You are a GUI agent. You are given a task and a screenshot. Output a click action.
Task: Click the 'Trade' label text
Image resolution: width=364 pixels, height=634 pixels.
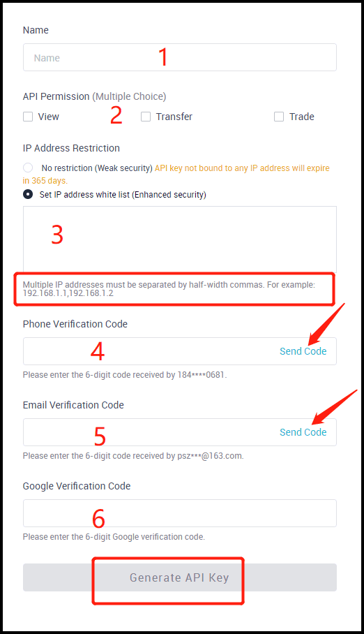[x=302, y=117]
